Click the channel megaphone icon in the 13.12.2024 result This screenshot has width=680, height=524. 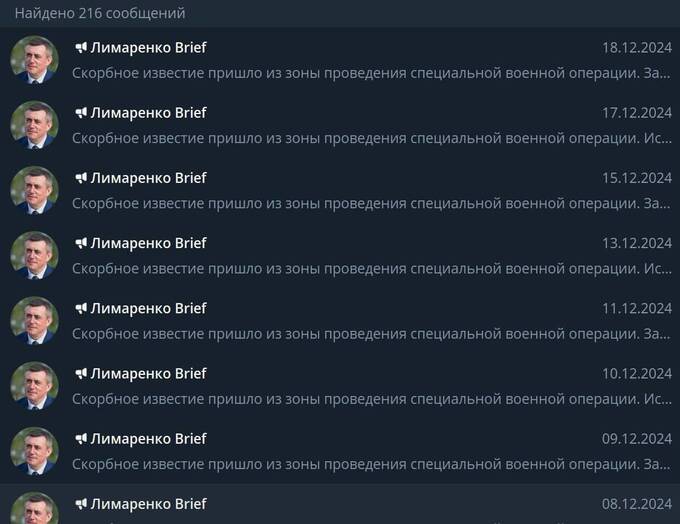pyautogui.click(x=81, y=243)
